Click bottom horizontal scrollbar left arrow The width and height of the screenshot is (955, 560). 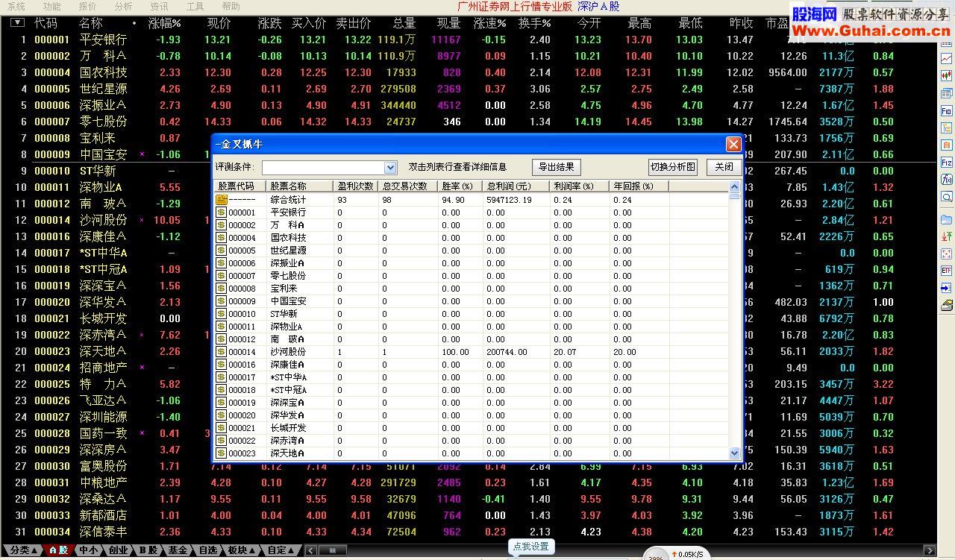click(312, 550)
